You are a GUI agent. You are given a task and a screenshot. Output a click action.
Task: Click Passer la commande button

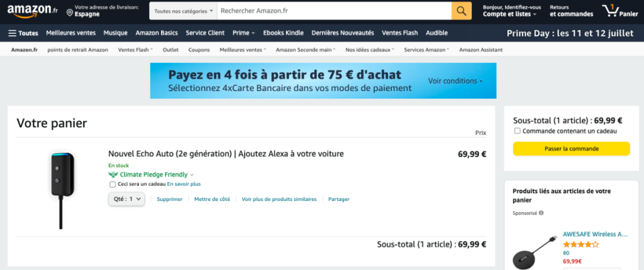point(571,149)
